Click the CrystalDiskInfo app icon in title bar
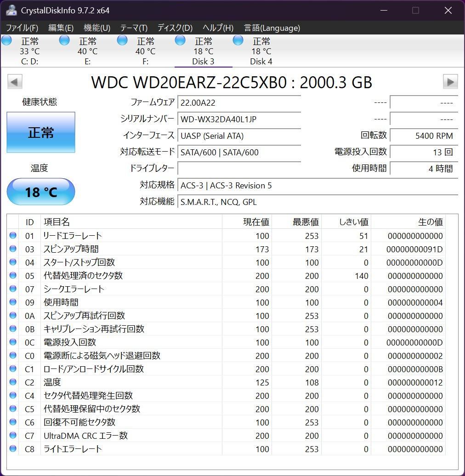This screenshot has height=476, width=465. tap(11, 10)
